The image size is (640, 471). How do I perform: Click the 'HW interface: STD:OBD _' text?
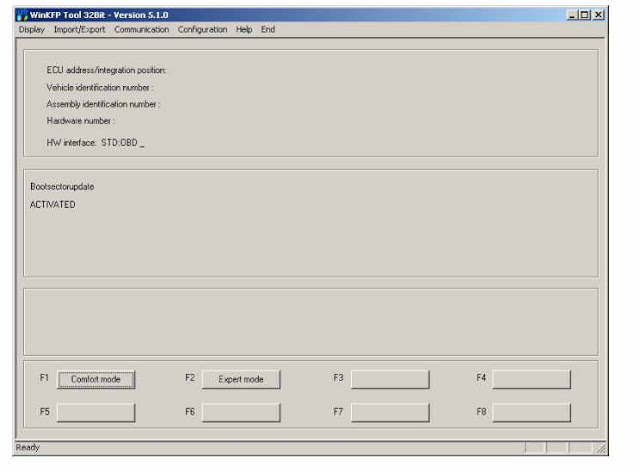(96, 143)
